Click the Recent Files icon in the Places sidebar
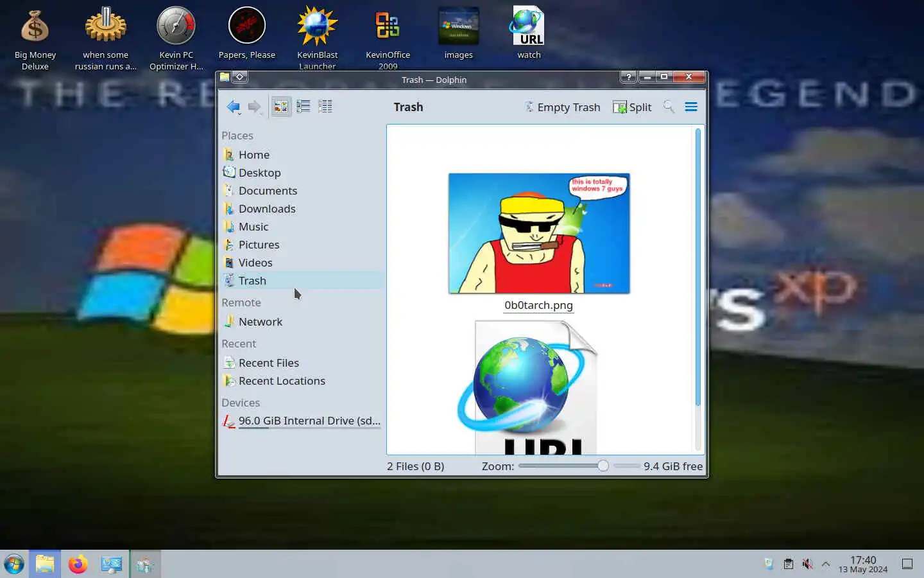The height and width of the screenshot is (578, 924). 229,363
